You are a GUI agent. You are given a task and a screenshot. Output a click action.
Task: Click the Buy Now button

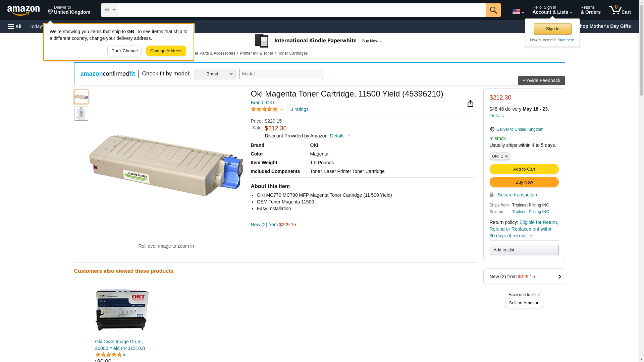point(524,182)
